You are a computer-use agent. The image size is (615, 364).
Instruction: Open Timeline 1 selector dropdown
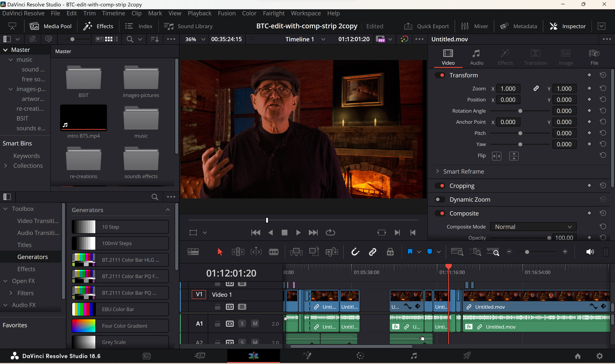tap(306, 39)
